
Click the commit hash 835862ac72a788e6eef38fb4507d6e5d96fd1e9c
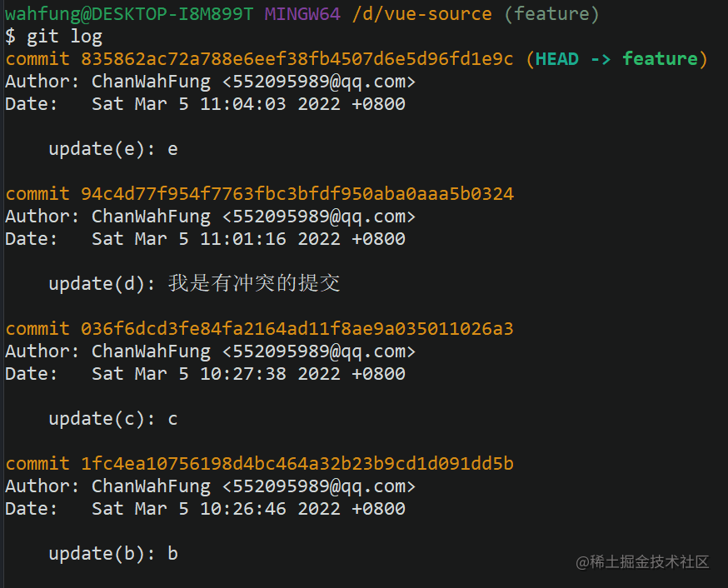pyautogui.click(x=297, y=59)
